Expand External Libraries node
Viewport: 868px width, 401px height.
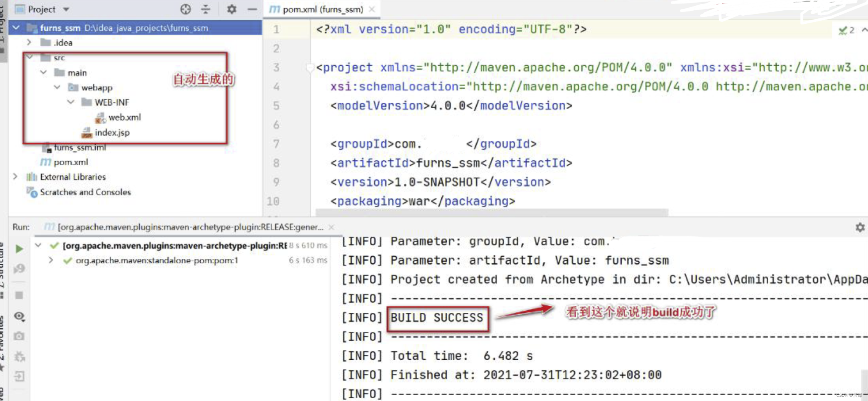15,176
